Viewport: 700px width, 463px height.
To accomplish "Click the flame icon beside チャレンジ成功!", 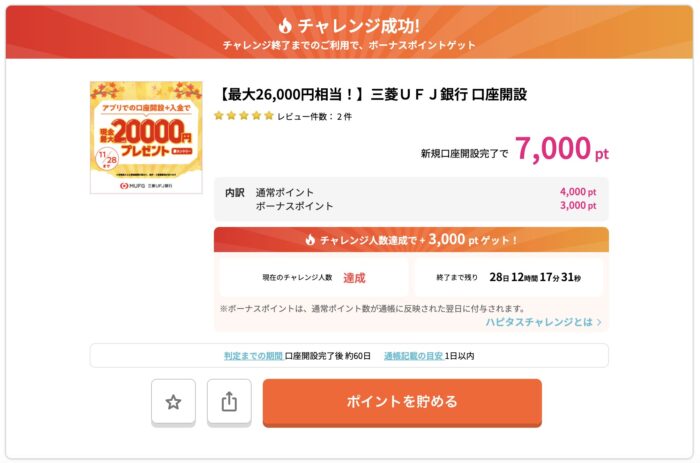I will point(285,25).
